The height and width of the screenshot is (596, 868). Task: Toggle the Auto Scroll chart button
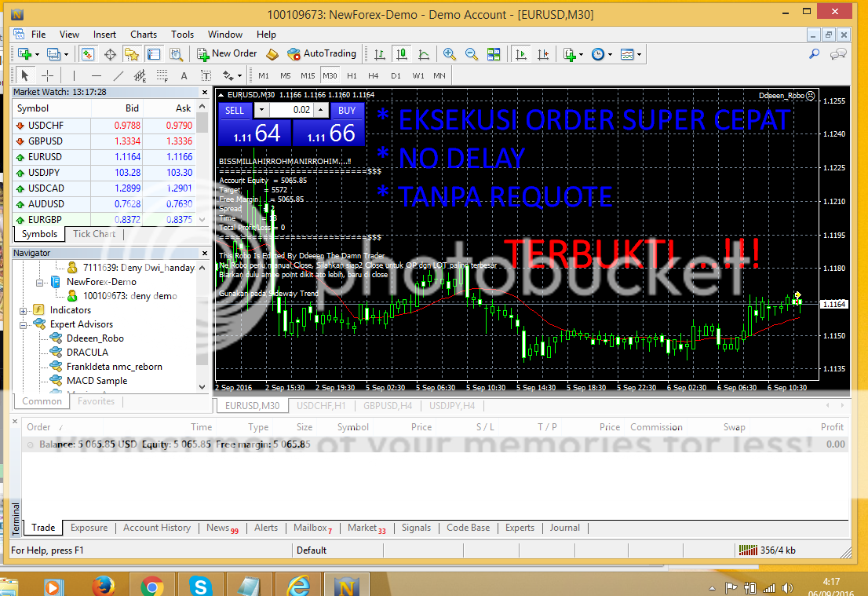point(520,54)
